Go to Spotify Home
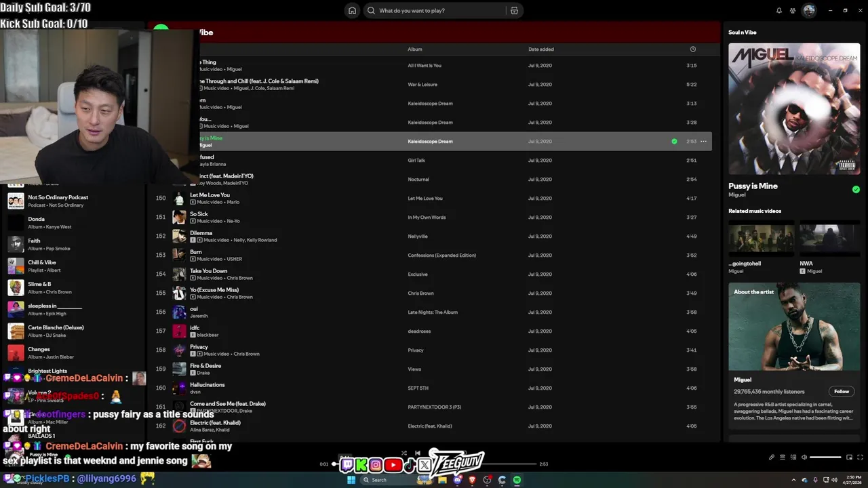 click(x=352, y=10)
